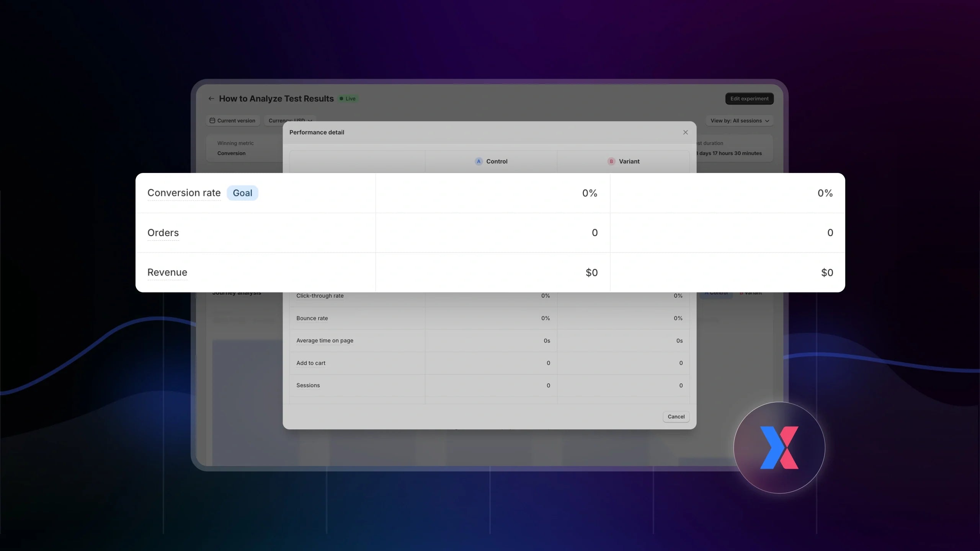Click the Orders metric label

coord(163,233)
